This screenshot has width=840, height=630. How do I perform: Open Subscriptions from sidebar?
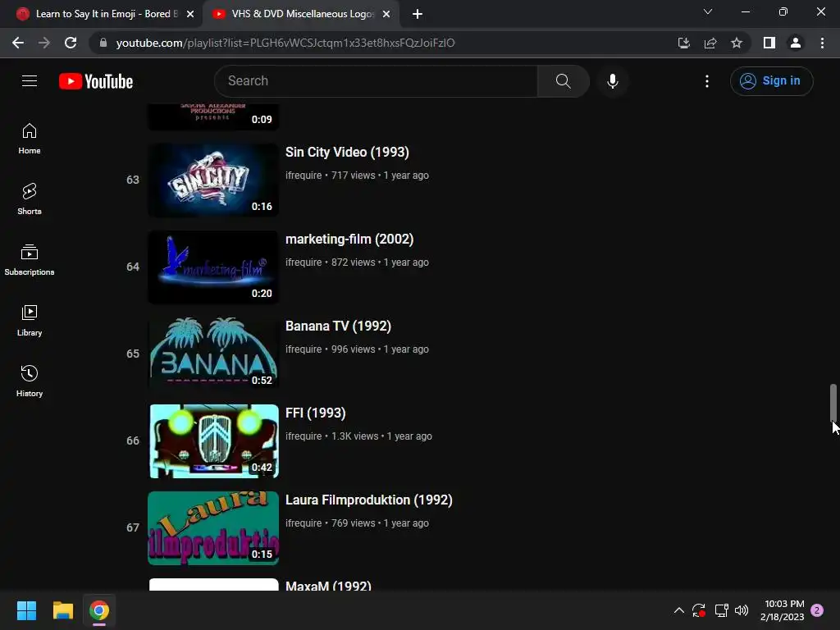(30, 260)
